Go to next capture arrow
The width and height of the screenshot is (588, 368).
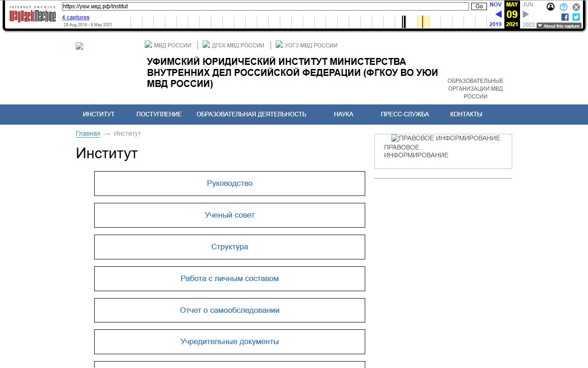pos(526,14)
